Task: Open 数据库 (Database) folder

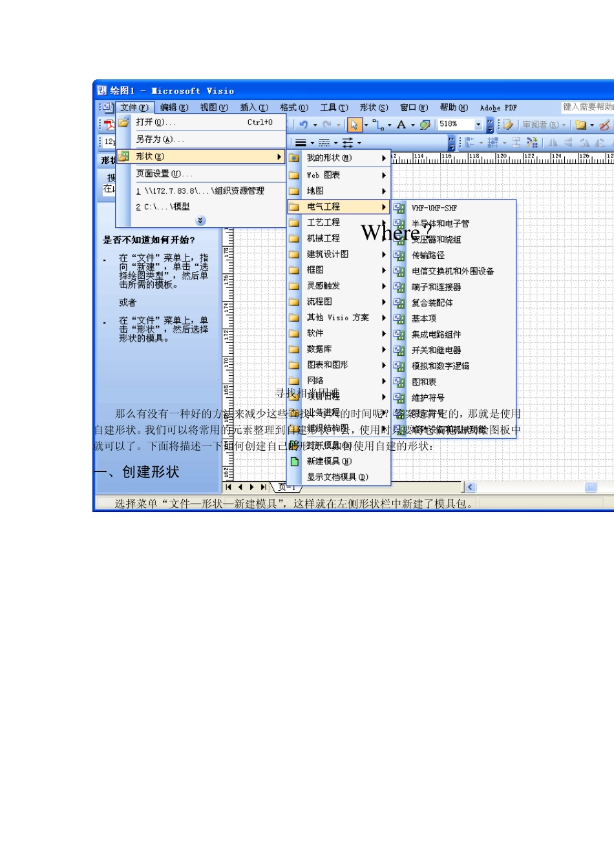Action: [x=339, y=349]
